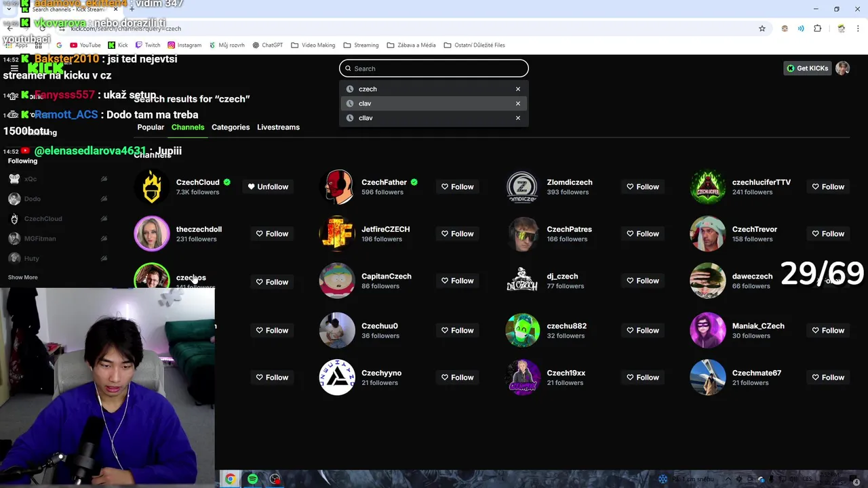The width and height of the screenshot is (868, 488).
Task: Open the Twitch bookmark
Action: click(x=148, y=45)
